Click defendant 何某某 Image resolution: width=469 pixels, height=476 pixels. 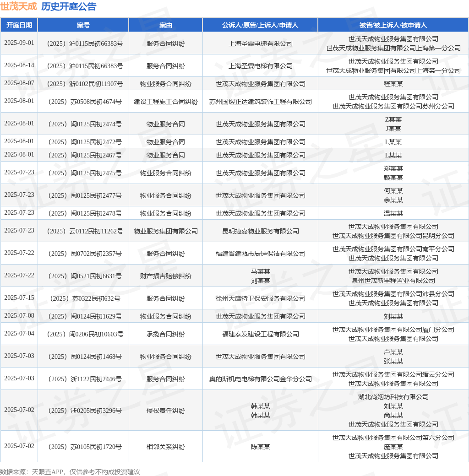pos(393,191)
